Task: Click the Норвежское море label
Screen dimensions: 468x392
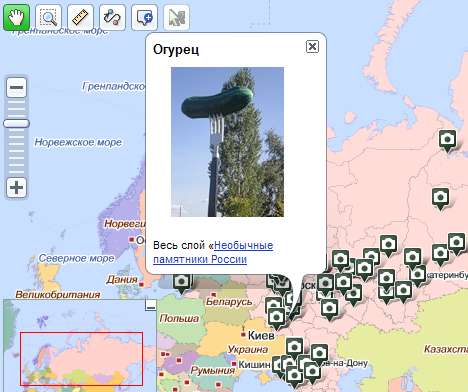Action: tap(78, 142)
